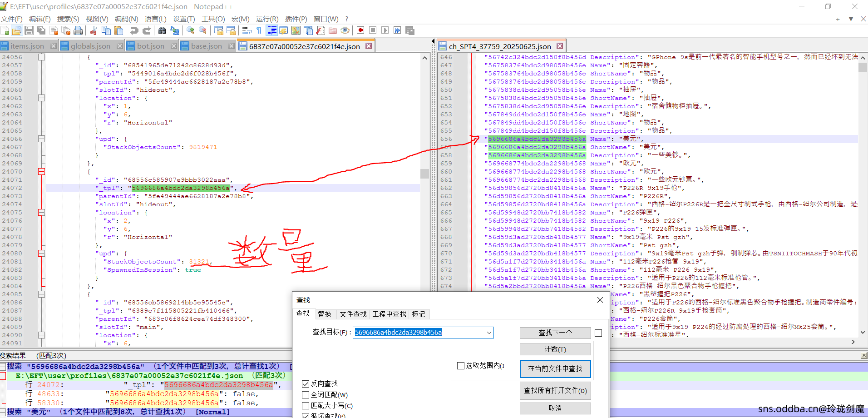Enable the 全词匹配(W) checkbox
The width and height of the screenshot is (868, 418).
coord(306,395)
